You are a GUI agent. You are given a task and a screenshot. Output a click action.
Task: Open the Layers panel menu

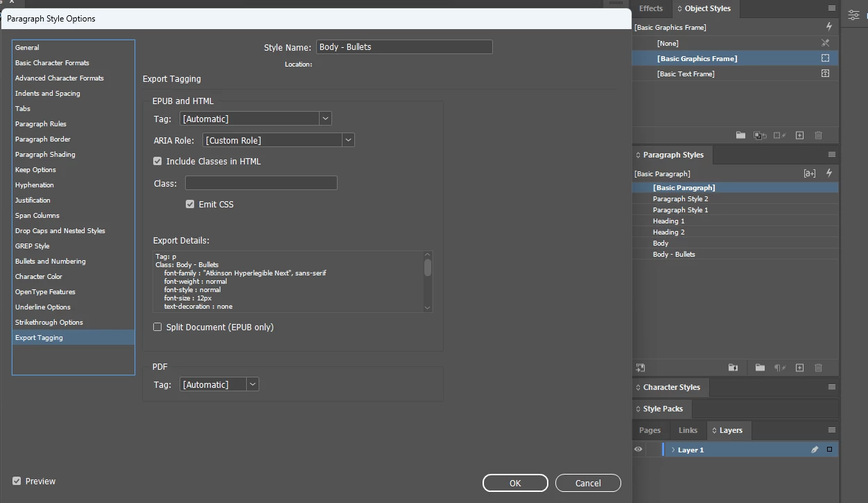click(831, 430)
